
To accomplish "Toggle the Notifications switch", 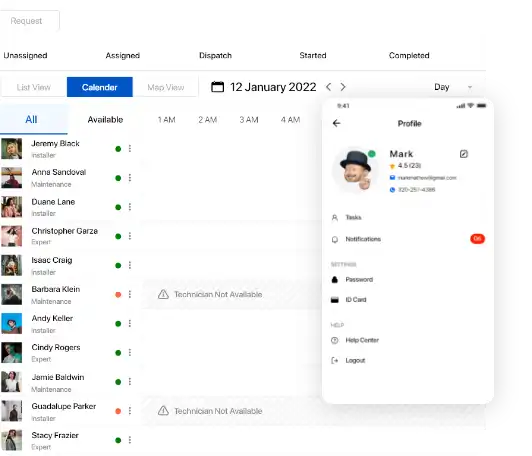I will pyautogui.click(x=477, y=239).
